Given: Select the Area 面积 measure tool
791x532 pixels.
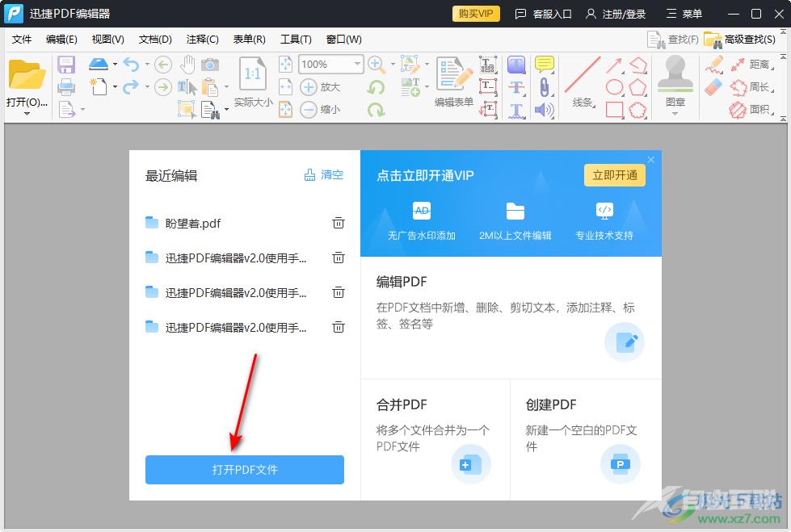Looking at the screenshot, I should pyautogui.click(x=752, y=110).
